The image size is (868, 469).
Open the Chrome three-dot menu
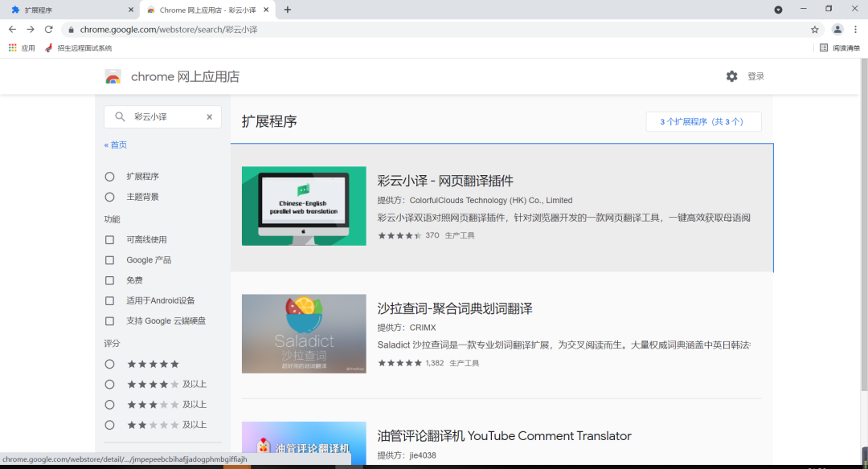click(x=855, y=29)
